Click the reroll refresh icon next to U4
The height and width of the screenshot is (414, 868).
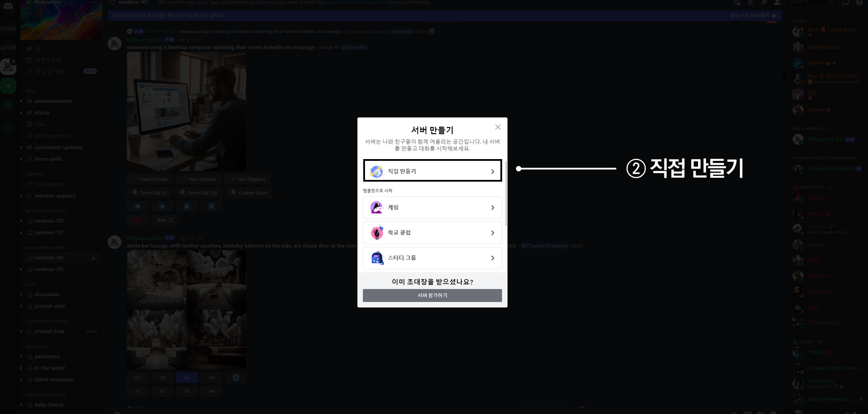pyautogui.click(x=236, y=378)
